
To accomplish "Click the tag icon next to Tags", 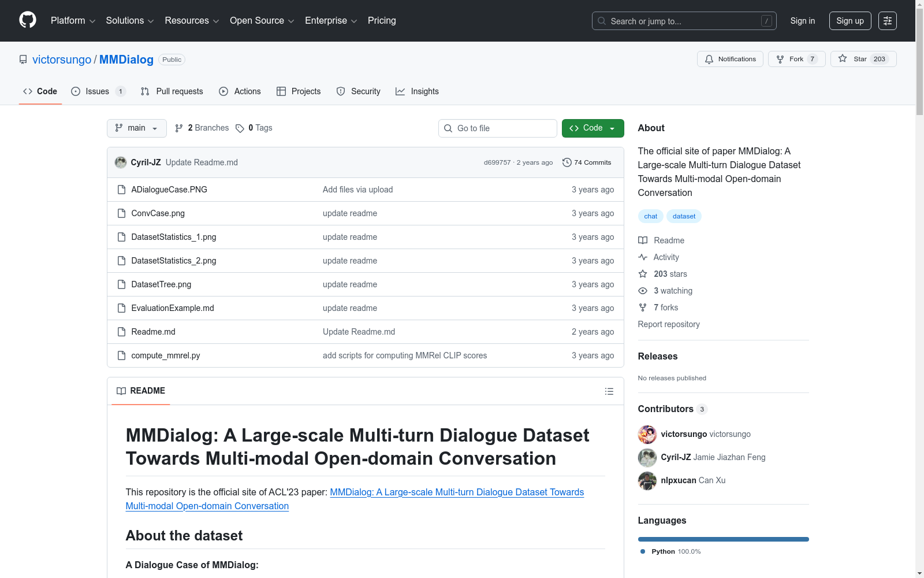I will point(240,128).
